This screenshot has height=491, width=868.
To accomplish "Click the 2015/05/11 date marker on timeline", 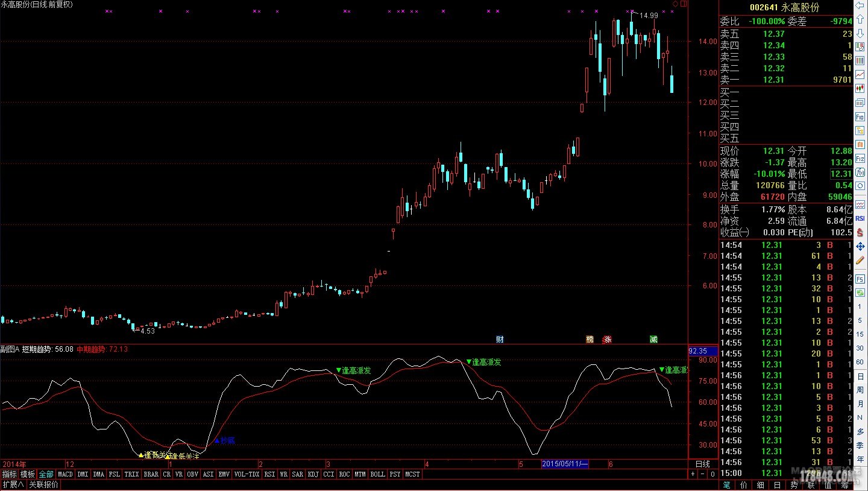I will coord(565,464).
